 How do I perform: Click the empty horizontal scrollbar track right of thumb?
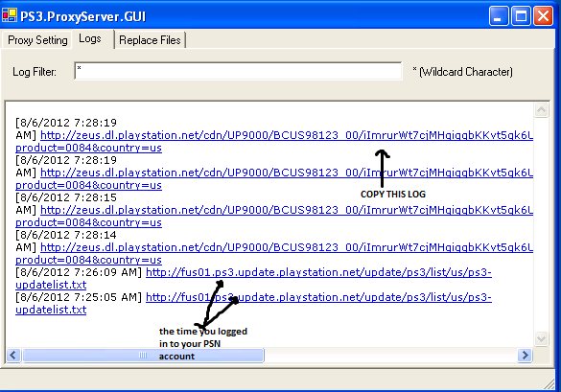pos(391,356)
